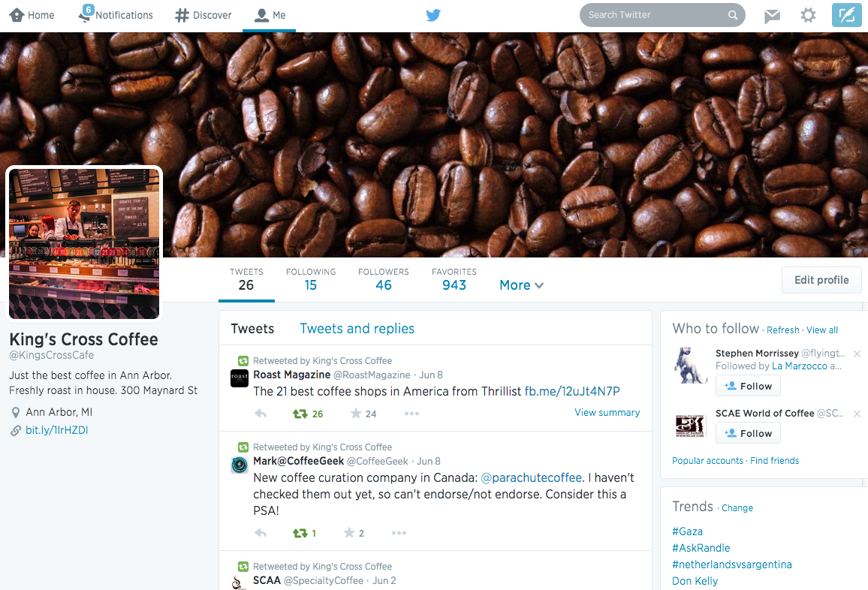Favorite the Roast Magazine tweet
This screenshot has width=868, height=590.
[x=356, y=414]
